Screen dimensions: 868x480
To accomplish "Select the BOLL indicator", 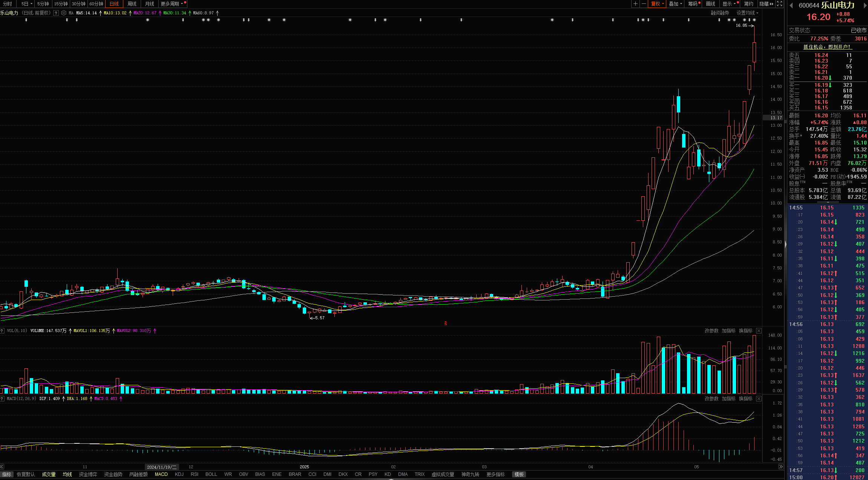I will tap(211, 474).
